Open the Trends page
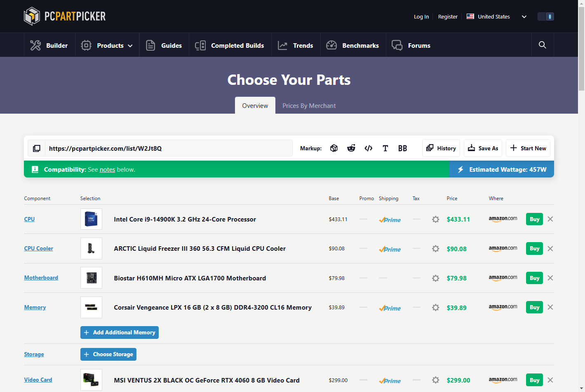 click(x=296, y=45)
